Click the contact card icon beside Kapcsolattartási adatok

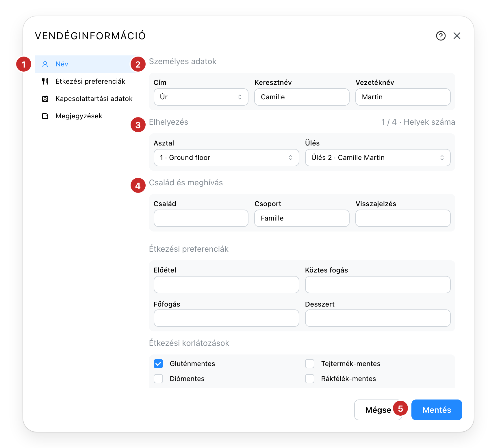[45, 99]
